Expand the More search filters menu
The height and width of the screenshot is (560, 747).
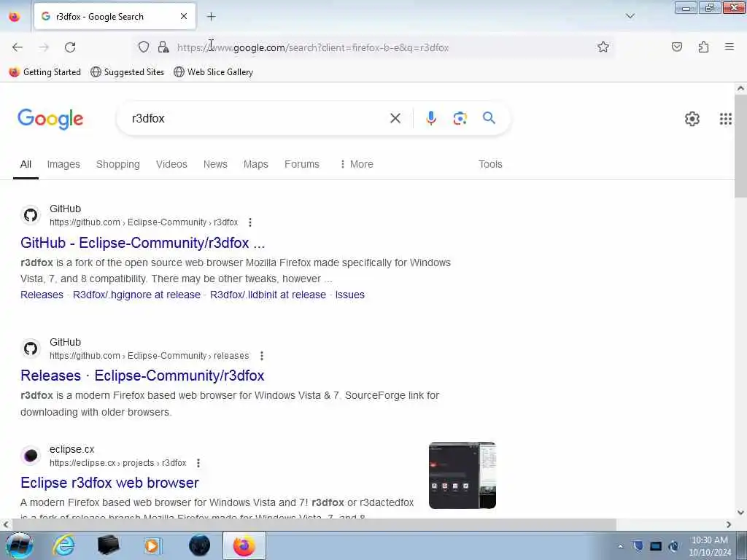pos(356,164)
